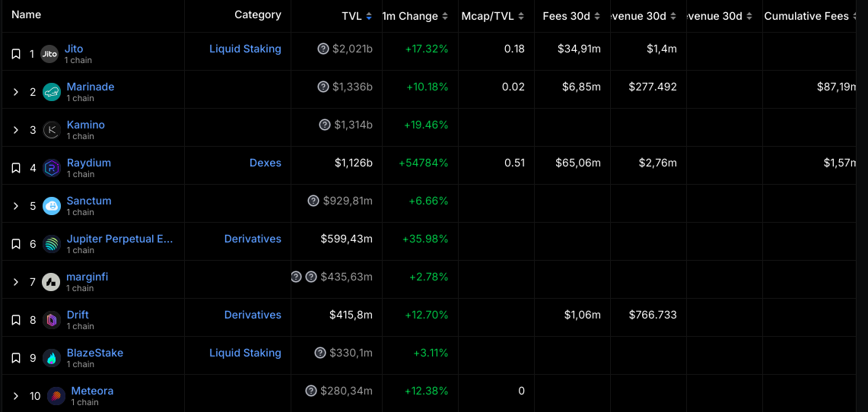
Task: Click the Drift protocol logo icon
Action: click(x=52, y=320)
